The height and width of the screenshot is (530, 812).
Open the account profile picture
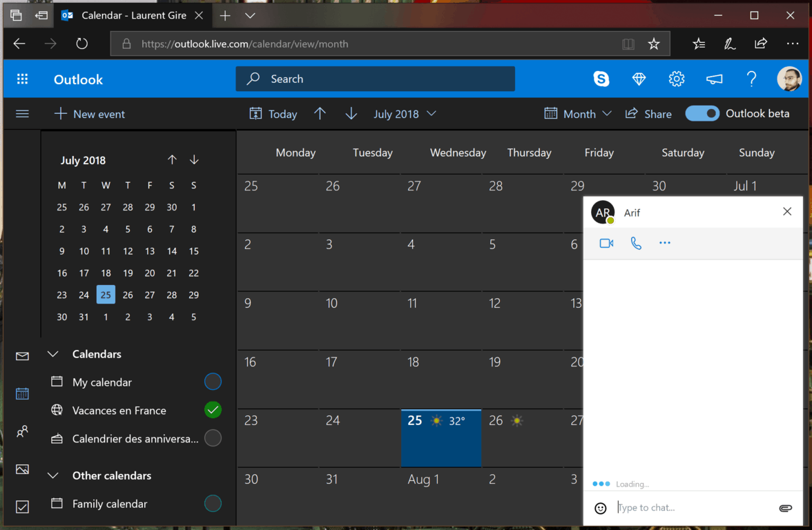point(789,79)
